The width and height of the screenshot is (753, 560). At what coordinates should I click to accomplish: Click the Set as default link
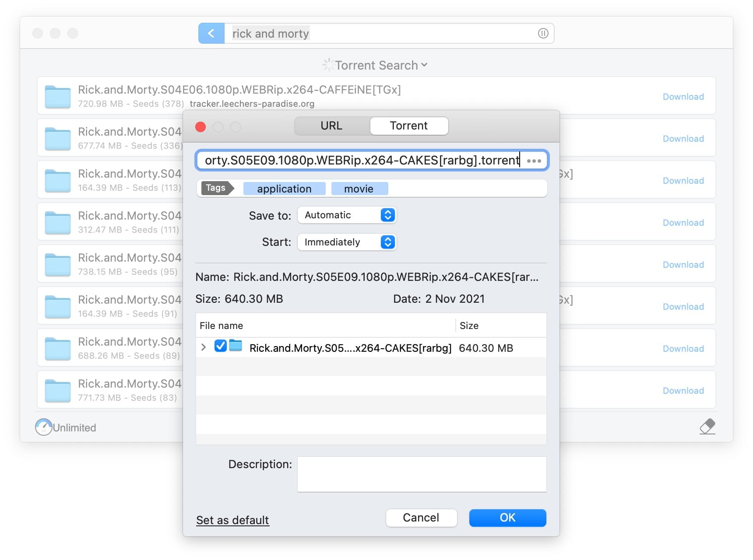(x=232, y=520)
